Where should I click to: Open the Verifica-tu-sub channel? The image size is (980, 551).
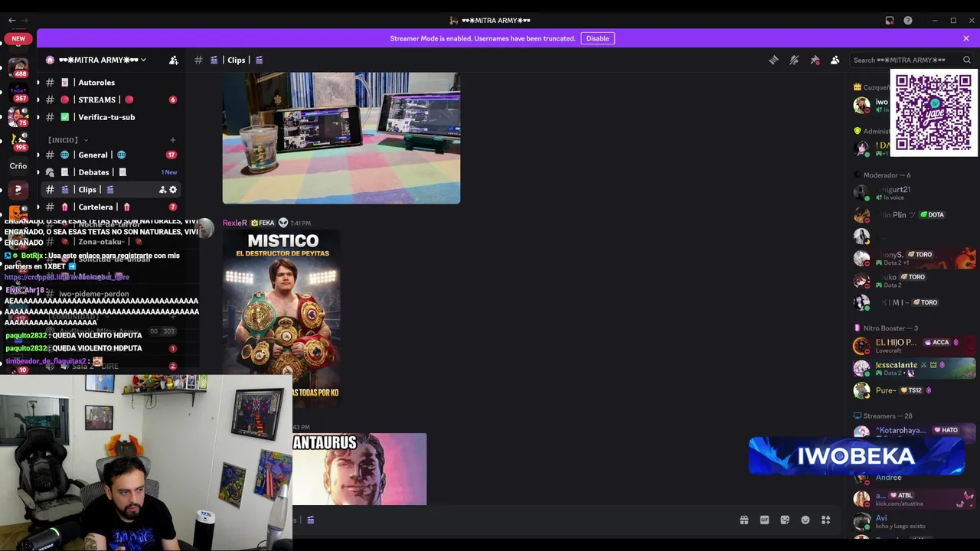tap(107, 117)
